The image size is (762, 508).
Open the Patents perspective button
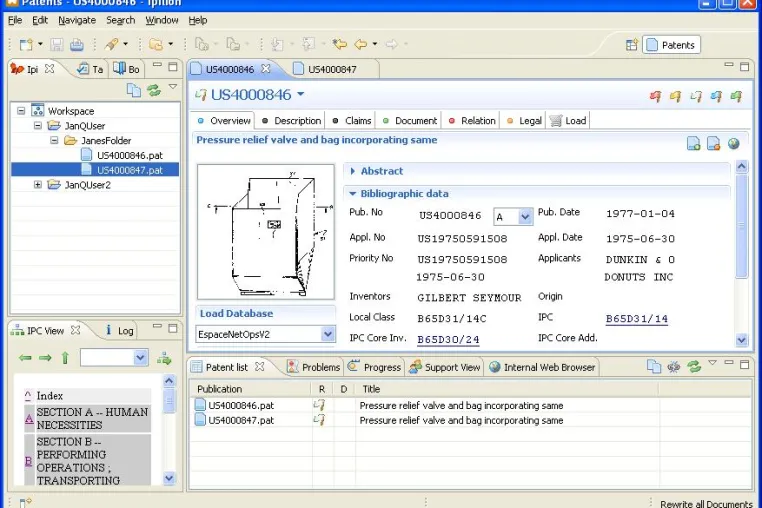pyautogui.click(x=671, y=45)
